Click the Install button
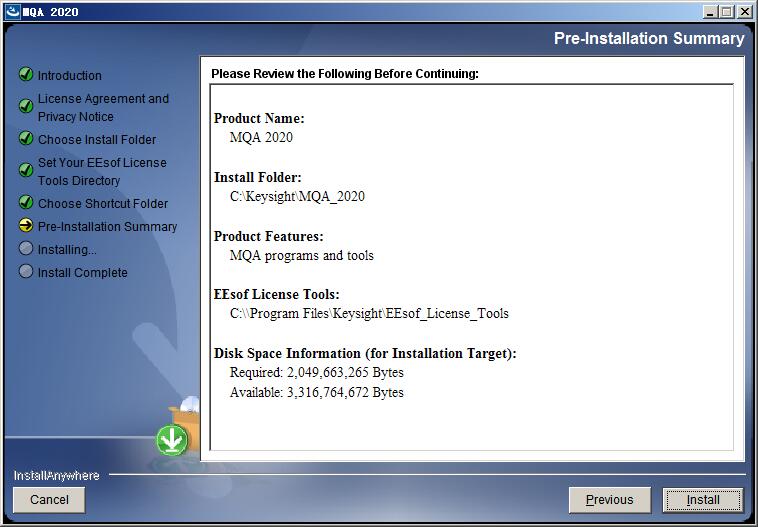758x527 pixels. 702,499
